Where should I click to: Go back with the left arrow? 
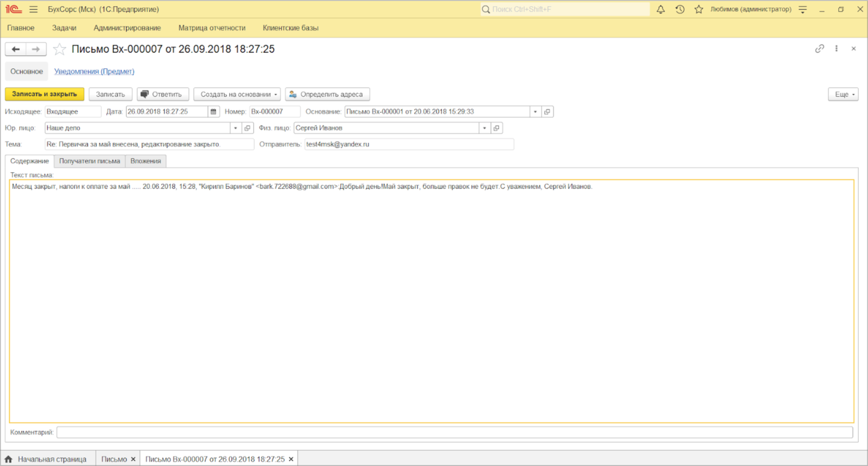coord(16,49)
